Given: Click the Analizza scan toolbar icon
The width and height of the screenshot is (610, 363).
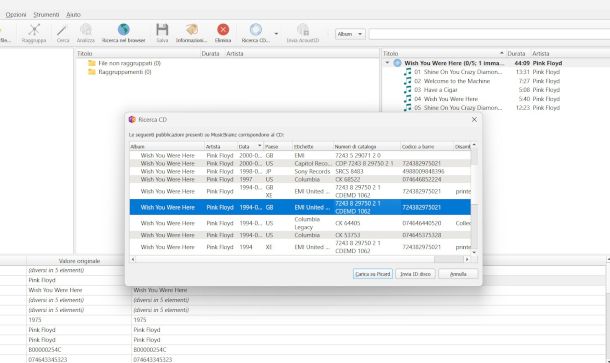Looking at the screenshot, I should 86,30.
